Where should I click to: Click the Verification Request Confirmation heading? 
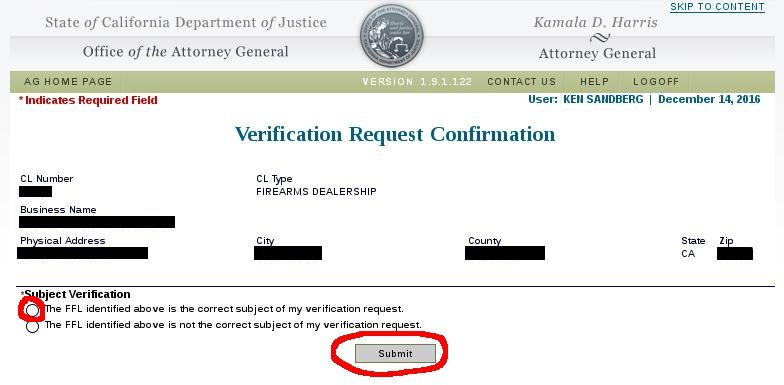[395, 134]
